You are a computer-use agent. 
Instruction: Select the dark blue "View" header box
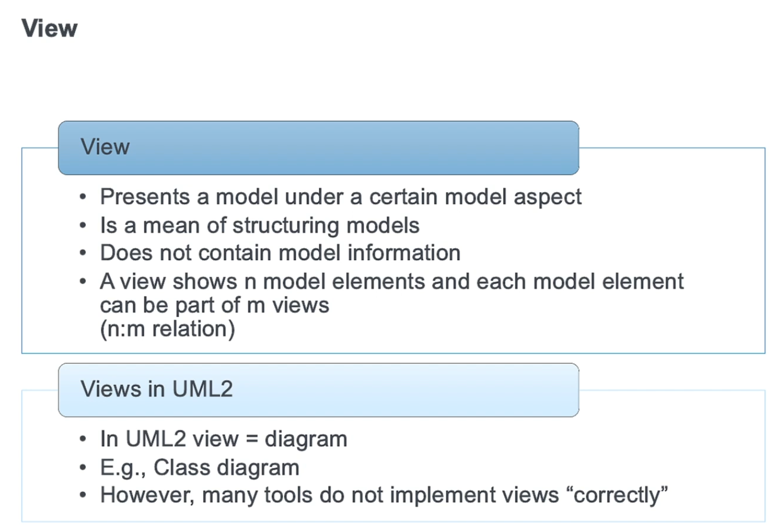pyautogui.click(x=318, y=148)
